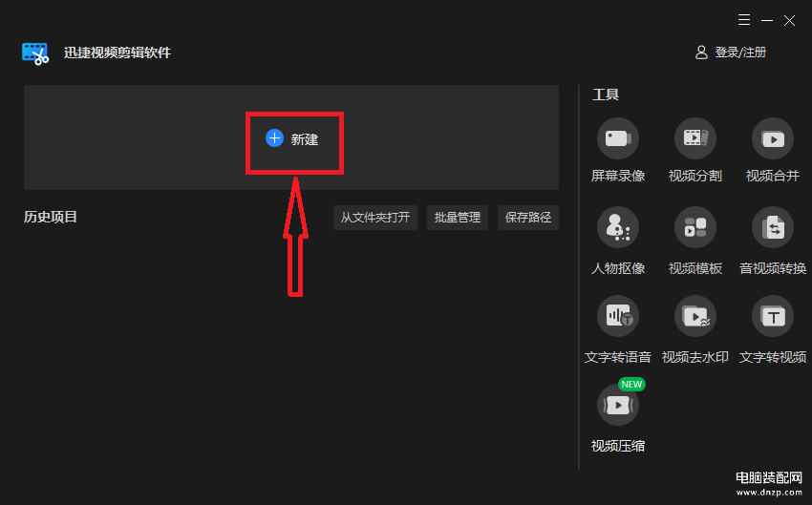Viewport: 812px width, 505px height.
Task: Open the 视频合并 video merge tool
Action: 773,138
